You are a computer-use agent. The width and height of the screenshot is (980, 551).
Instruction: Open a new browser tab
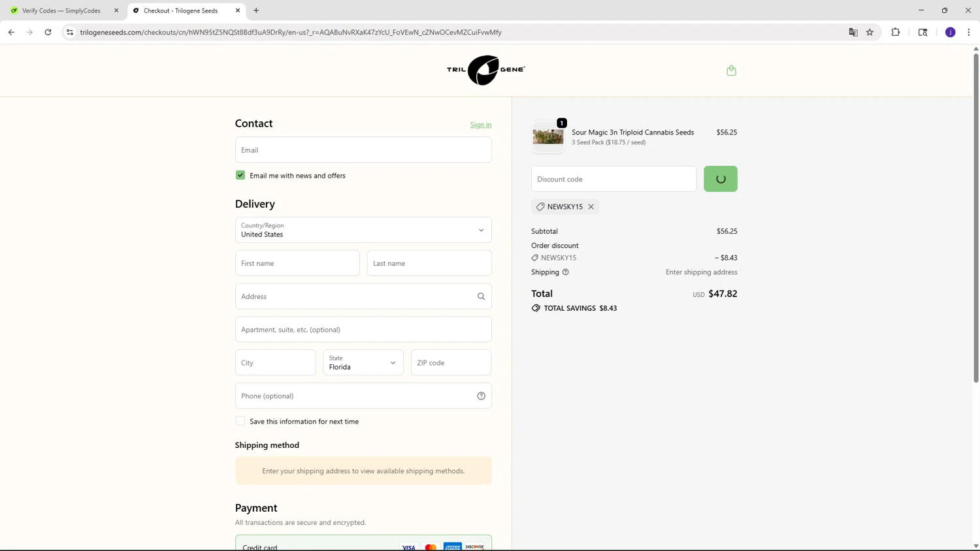[256, 10]
